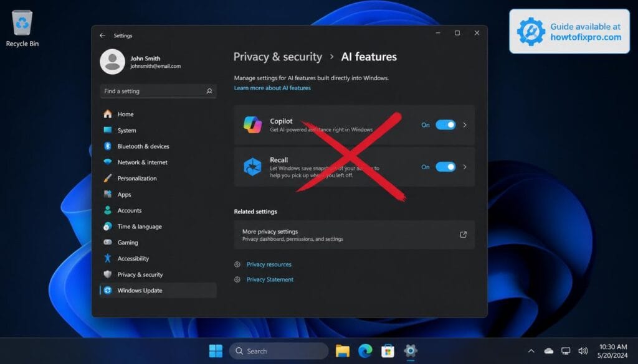Image resolution: width=638 pixels, height=364 pixels.
Task: Go to Windows Update in sidebar
Action: pyautogui.click(x=158, y=290)
